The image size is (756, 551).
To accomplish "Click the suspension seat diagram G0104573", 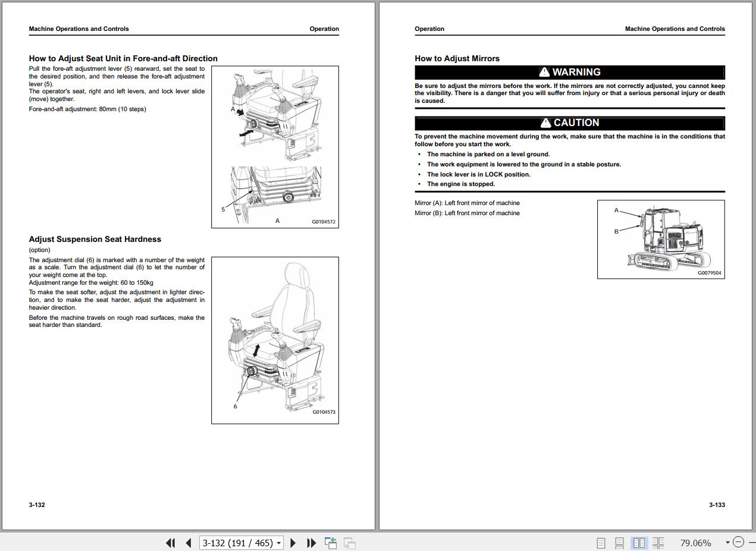I will click(275, 341).
